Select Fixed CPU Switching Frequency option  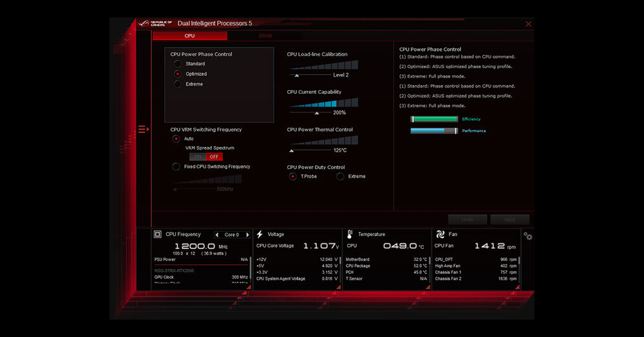coord(176,167)
